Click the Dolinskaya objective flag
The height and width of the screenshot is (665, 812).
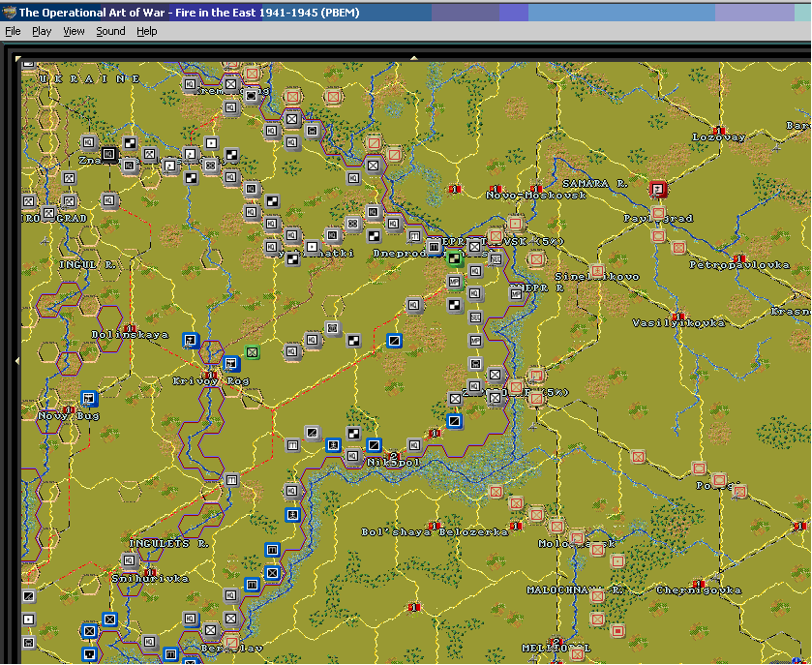pyautogui.click(x=130, y=328)
